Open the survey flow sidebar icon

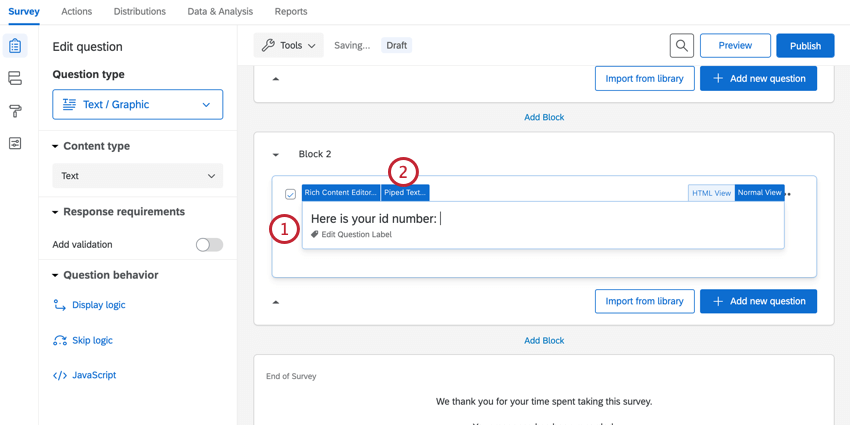point(15,78)
